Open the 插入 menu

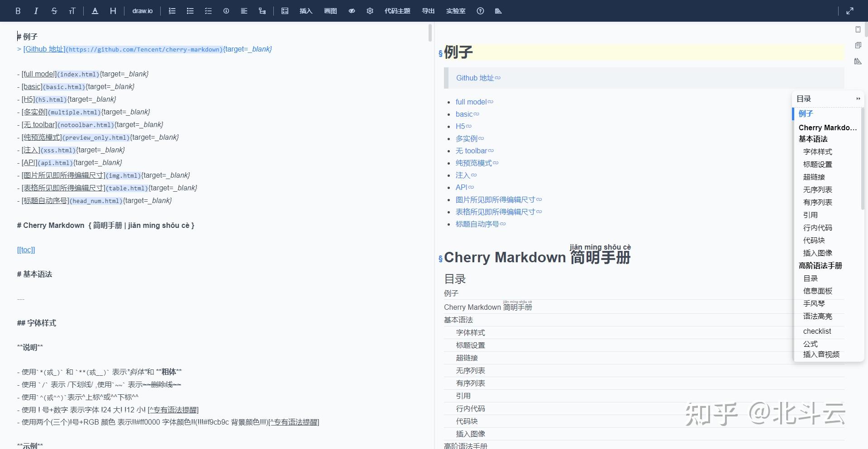[x=306, y=11]
